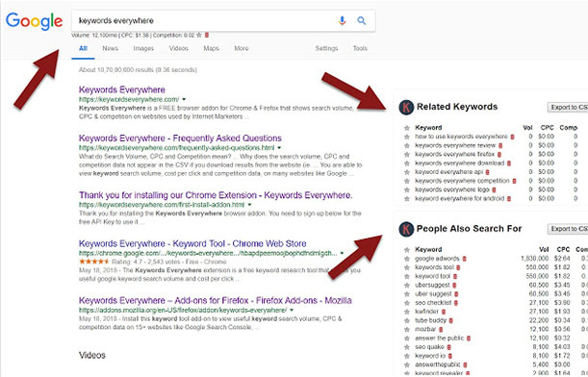Open the 'Keywords Everywhere - Frequently Asked Questions' result
The width and height of the screenshot is (588, 377).
click(180, 138)
